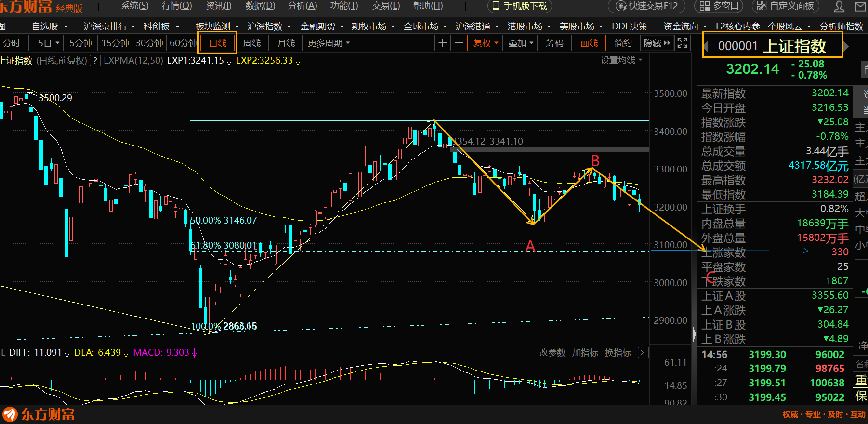Open the 系统(S) menu
Screen dimensions: 868x424
point(134,6)
